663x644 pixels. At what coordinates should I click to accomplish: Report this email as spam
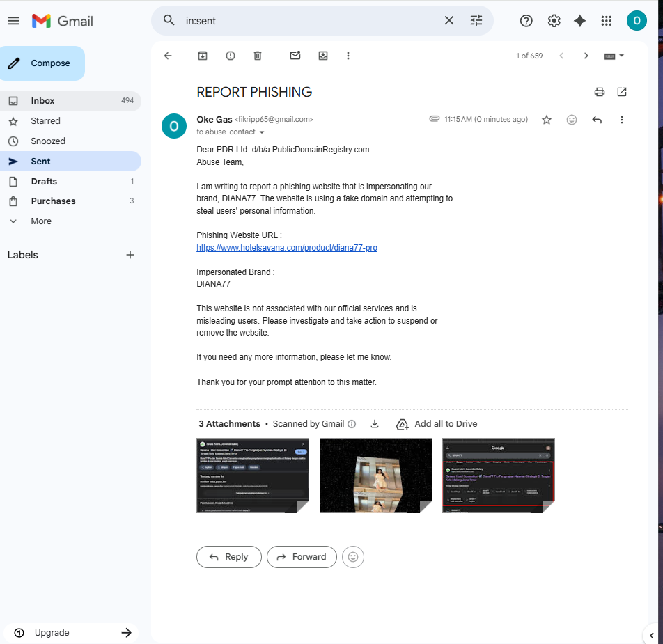(230, 56)
